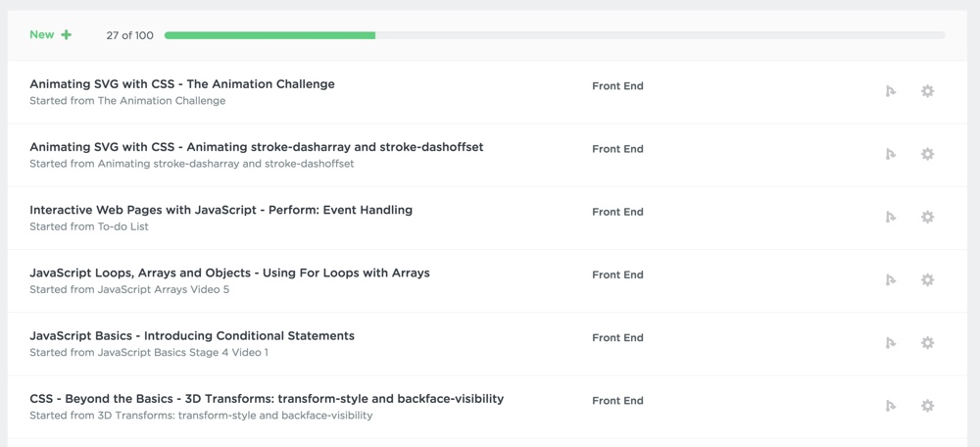Viewport: 980px width, 447px height.
Task: Fork the Introducing Conditional Statements workspace
Action: pyautogui.click(x=891, y=343)
